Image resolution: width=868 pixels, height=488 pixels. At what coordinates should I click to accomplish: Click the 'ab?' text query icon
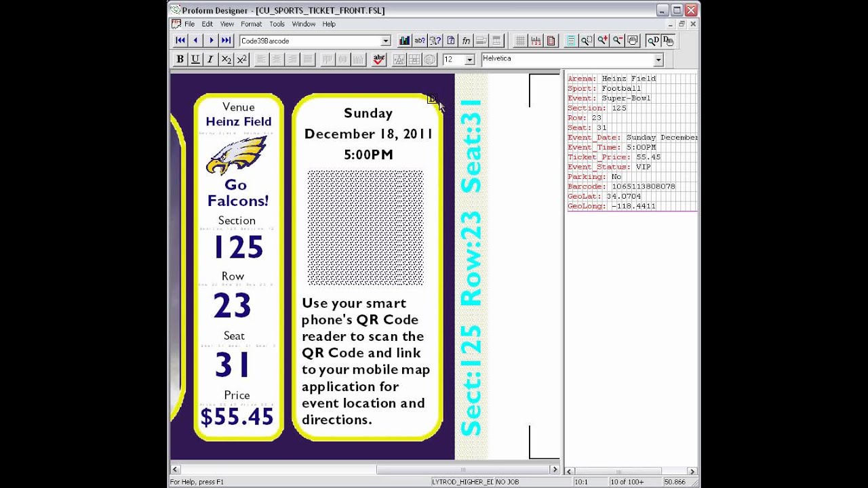coord(420,41)
